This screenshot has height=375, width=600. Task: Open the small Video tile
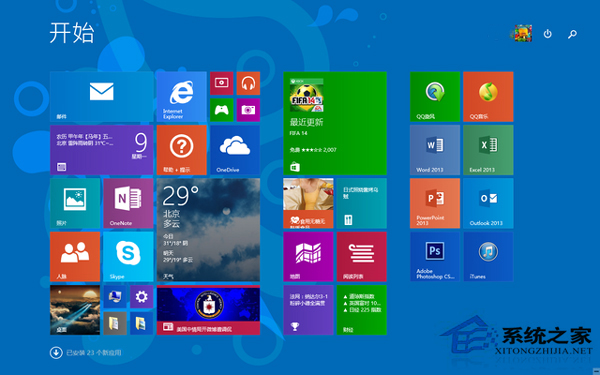click(222, 83)
